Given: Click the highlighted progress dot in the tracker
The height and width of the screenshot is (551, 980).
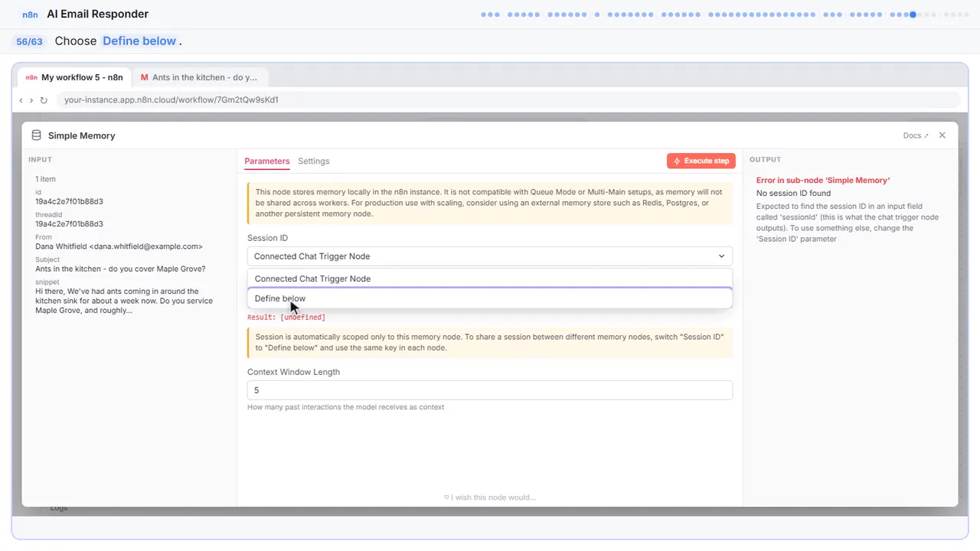Looking at the screenshot, I should pyautogui.click(x=913, y=15).
